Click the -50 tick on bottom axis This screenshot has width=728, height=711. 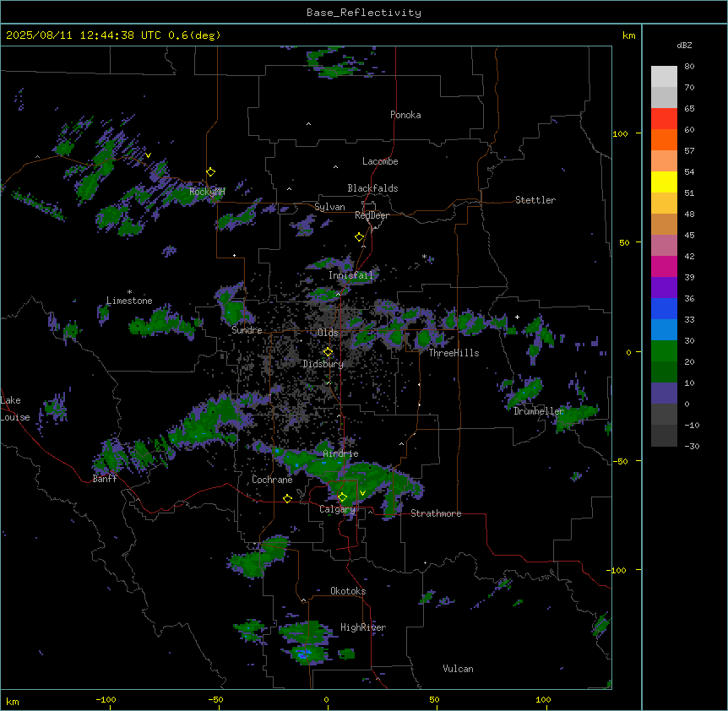[x=215, y=699]
